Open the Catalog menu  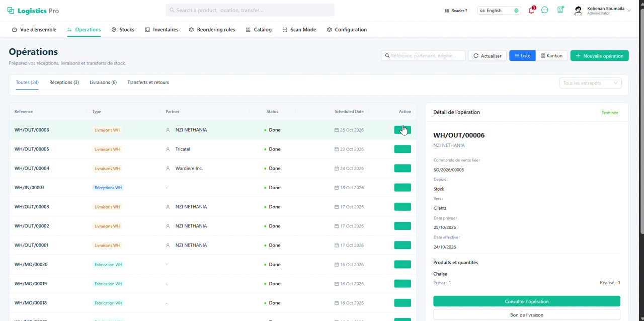259,30
